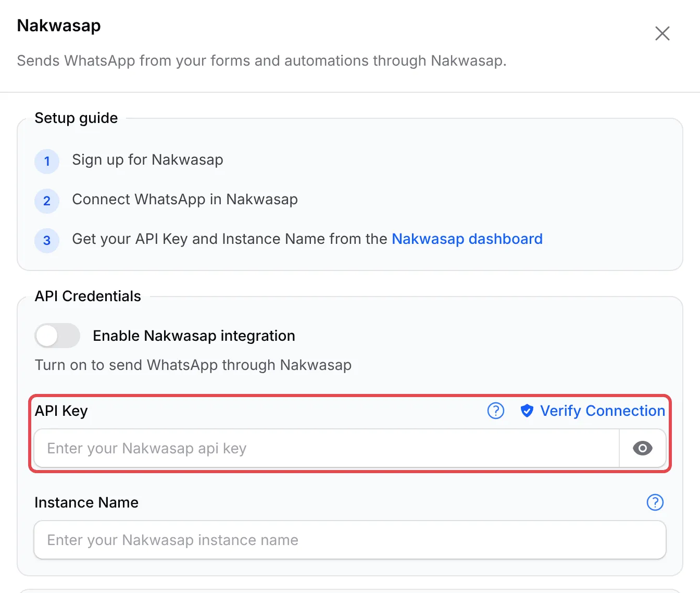Open the Instance Name help question icon

[655, 502]
